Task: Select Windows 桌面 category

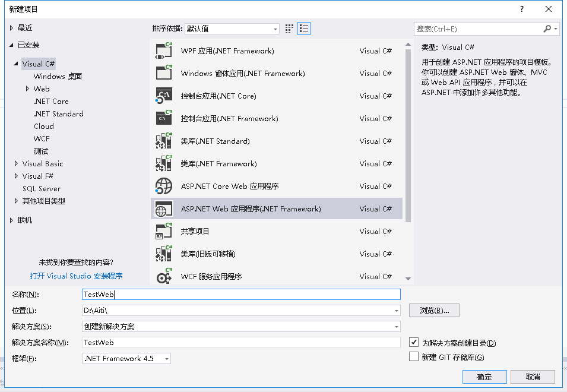Action: point(58,76)
